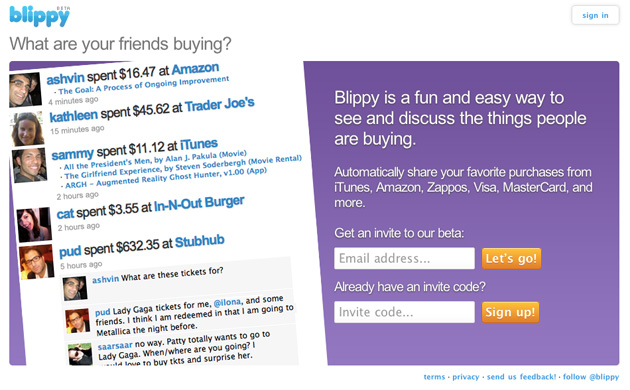630x390 pixels.
Task: Click the Let's go! button
Action: (511, 258)
